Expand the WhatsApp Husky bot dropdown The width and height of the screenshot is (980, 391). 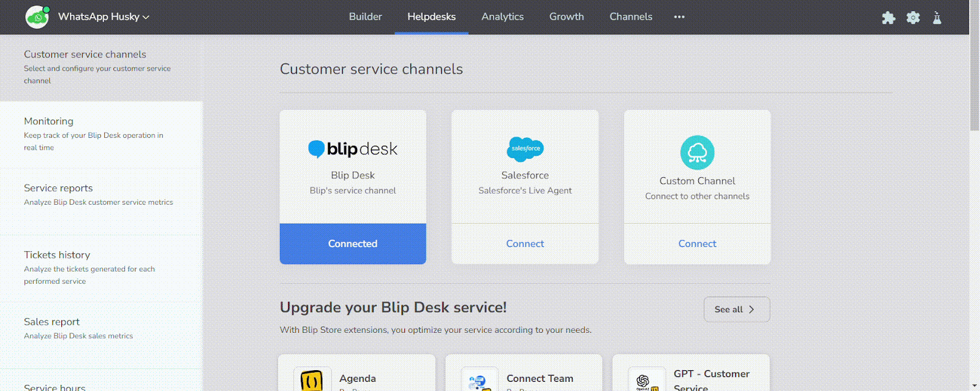[104, 17]
